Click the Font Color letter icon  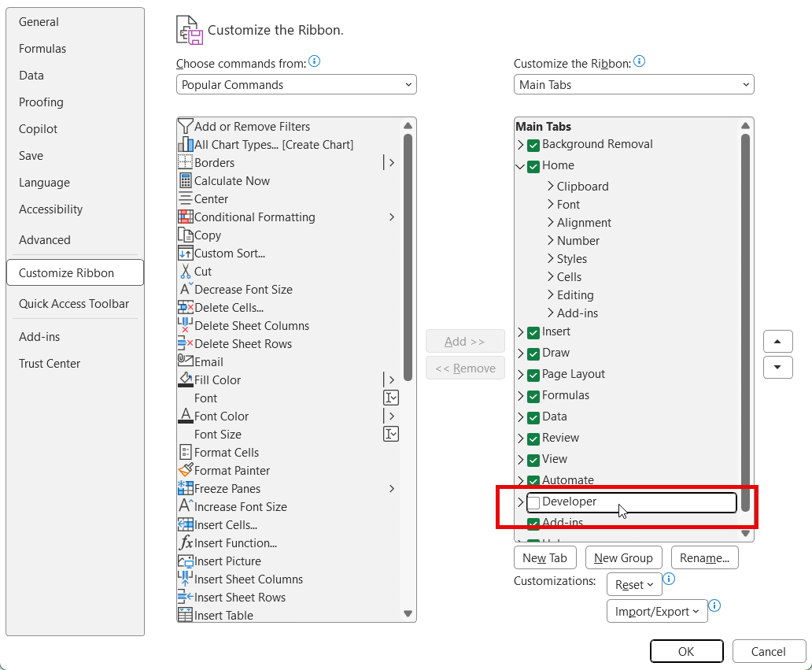186,416
